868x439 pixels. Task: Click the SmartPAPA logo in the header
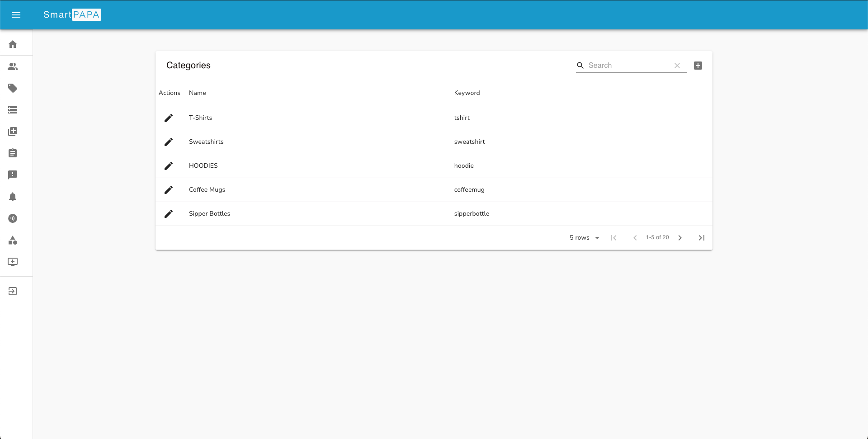coord(72,14)
